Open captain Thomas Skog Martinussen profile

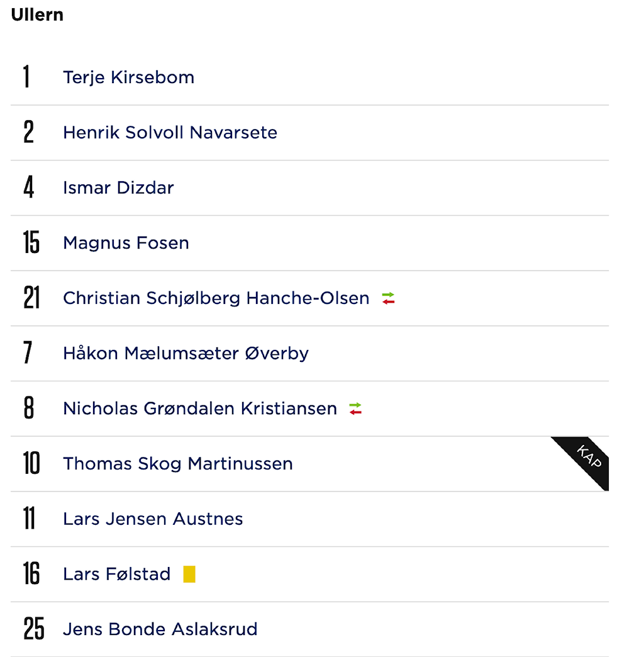coord(177,464)
